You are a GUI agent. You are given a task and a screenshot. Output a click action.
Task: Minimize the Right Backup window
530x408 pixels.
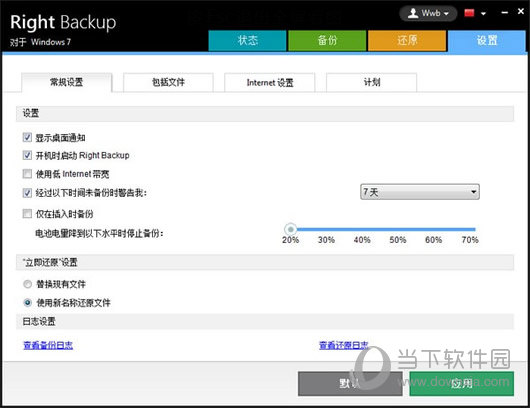(x=505, y=13)
